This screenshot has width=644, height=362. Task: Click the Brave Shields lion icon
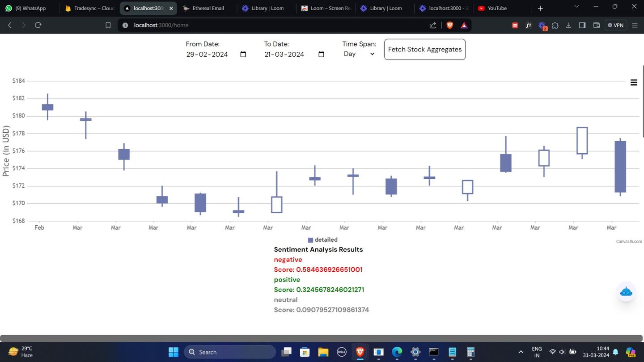[450, 25]
